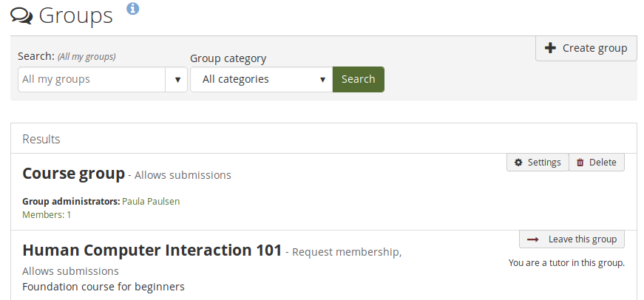Screen dimensions: 644x300
Task: Click inside the All my groups search field
Action: pos(92,79)
